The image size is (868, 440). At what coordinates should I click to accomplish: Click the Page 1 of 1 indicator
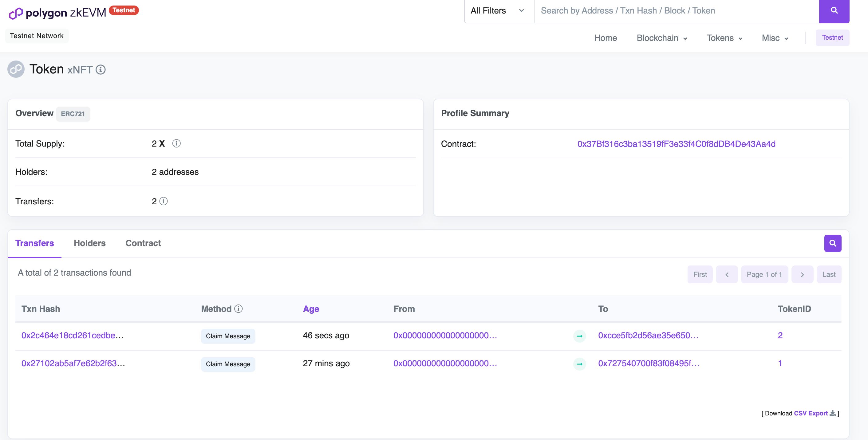(x=764, y=274)
